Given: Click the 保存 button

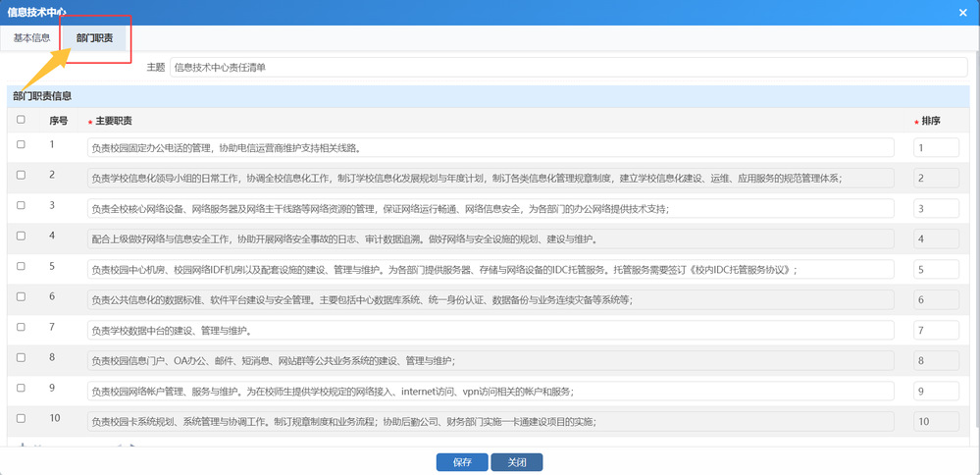Looking at the screenshot, I should click(462, 462).
